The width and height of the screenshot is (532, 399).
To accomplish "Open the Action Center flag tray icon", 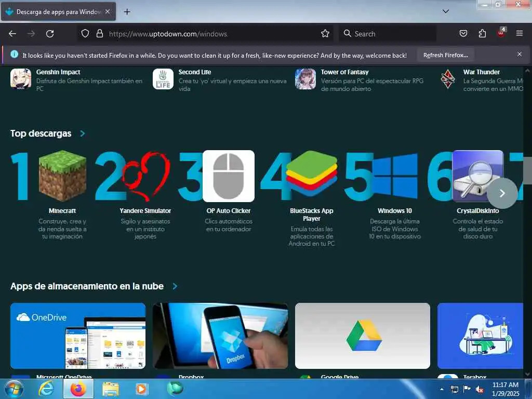I will coord(467,390).
